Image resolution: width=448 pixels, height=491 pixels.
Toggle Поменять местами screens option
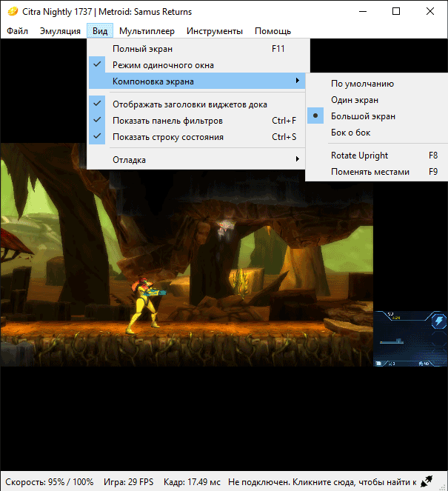377,172
